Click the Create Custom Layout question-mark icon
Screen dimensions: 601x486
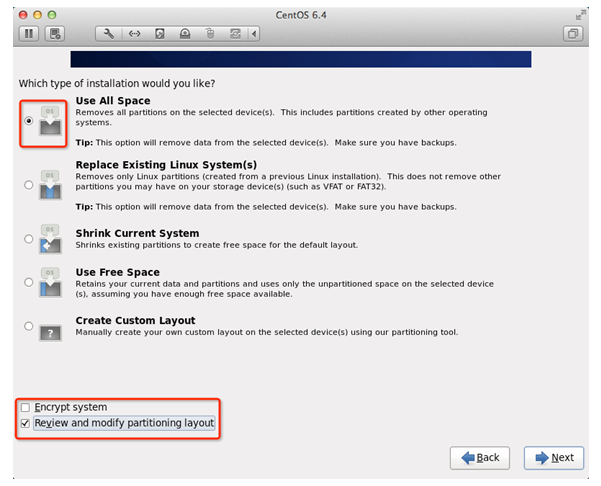point(50,330)
